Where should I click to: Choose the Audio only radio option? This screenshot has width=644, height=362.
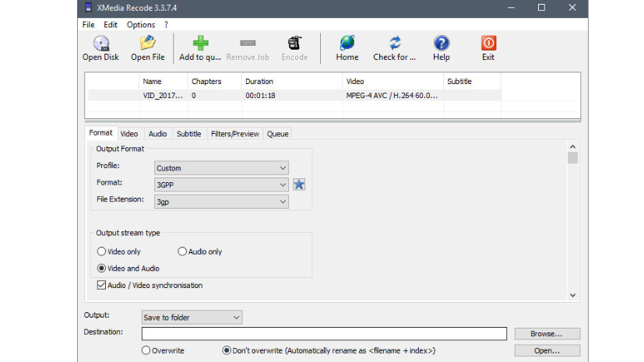click(x=182, y=251)
